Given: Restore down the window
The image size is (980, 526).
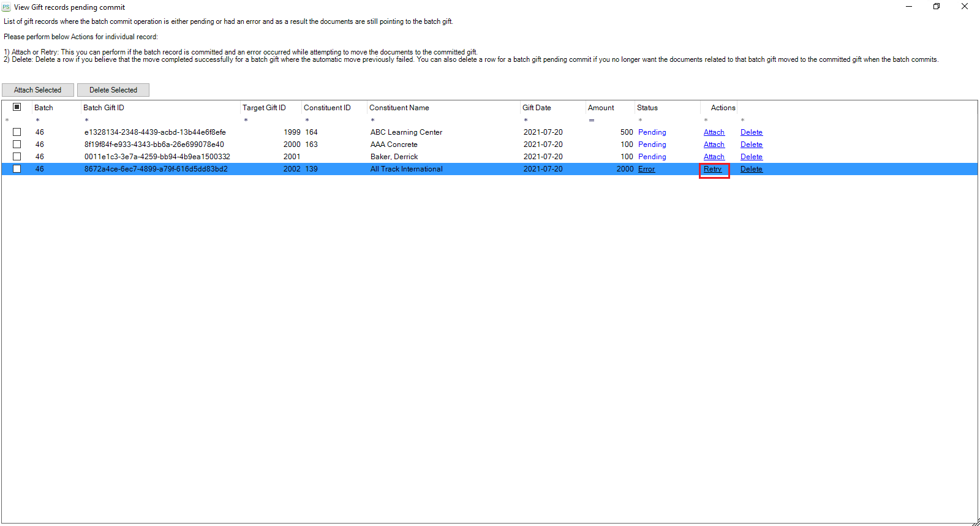Looking at the screenshot, I should 936,7.
